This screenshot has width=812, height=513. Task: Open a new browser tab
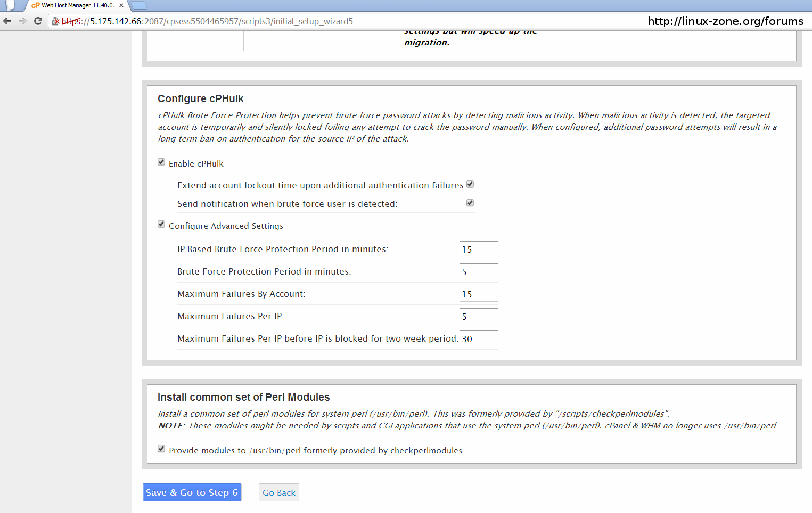pyautogui.click(x=138, y=5)
